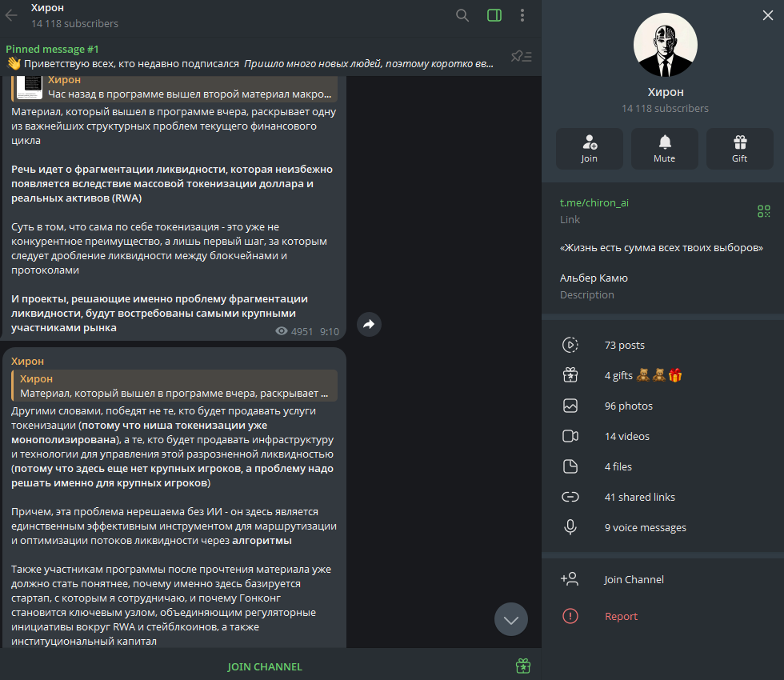Open the pinned message #1 banner

click(250, 57)
